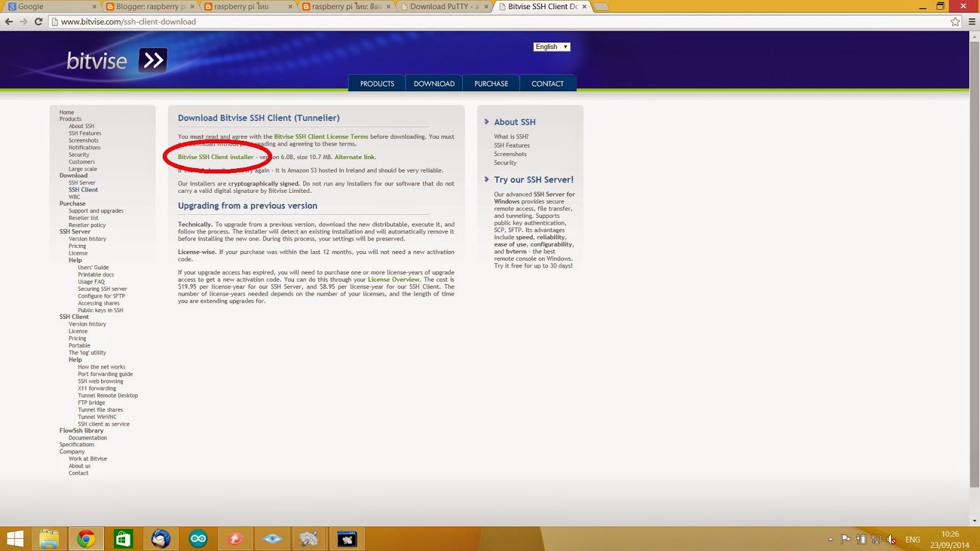Image resolution: width=980 pixels, height=551 pixels.
Task: Open Tunnel Remote Desktop sidebar link
Action: pyautogui.click(x=108, y=395)
